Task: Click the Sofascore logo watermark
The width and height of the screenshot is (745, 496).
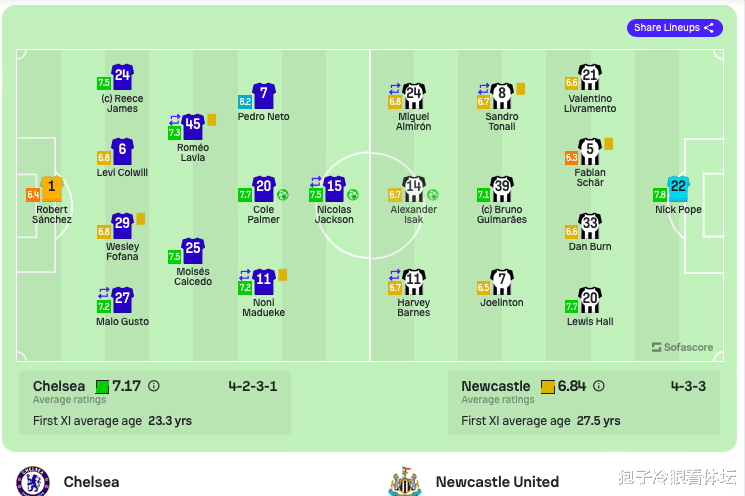Action: point(682,347)
